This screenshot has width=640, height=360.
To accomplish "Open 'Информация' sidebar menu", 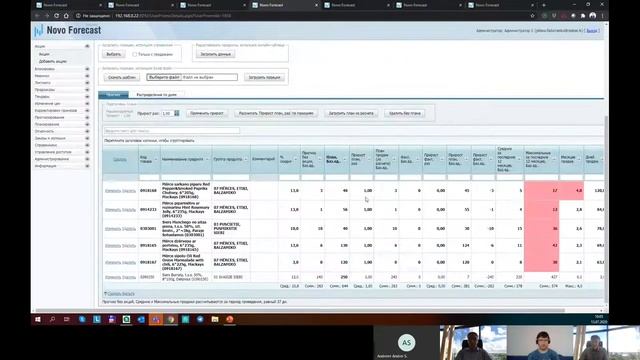I will (x=45, y=166).
